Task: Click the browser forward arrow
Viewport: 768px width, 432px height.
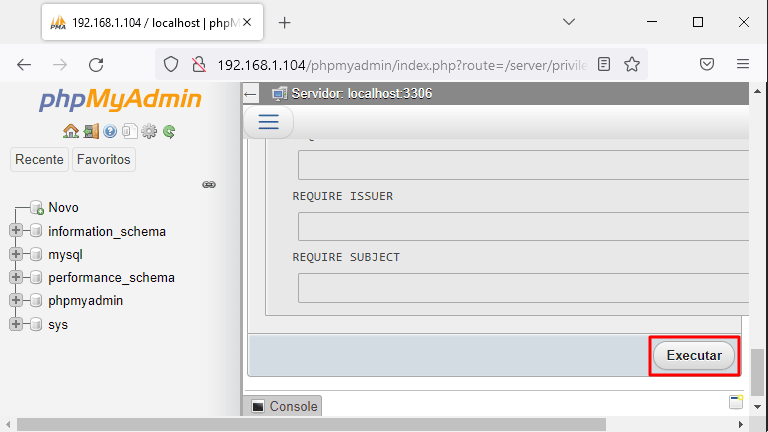Action: [60, 65]
